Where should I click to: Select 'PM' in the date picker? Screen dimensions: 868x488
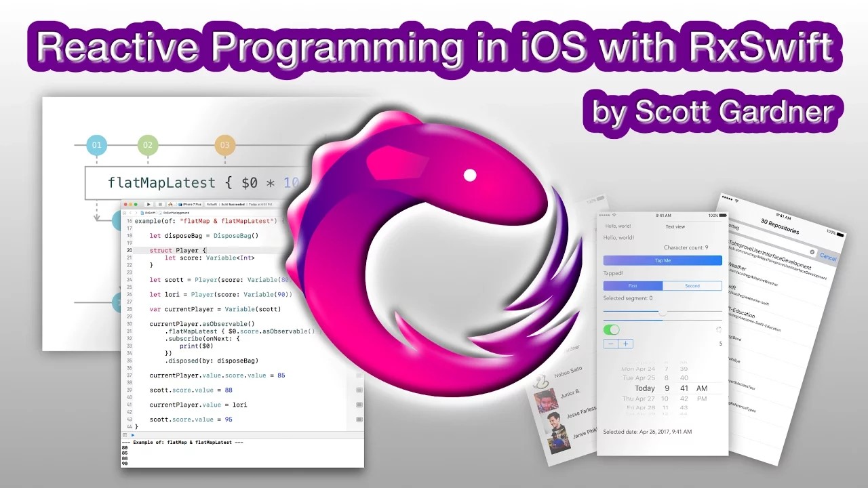point(701,399)
